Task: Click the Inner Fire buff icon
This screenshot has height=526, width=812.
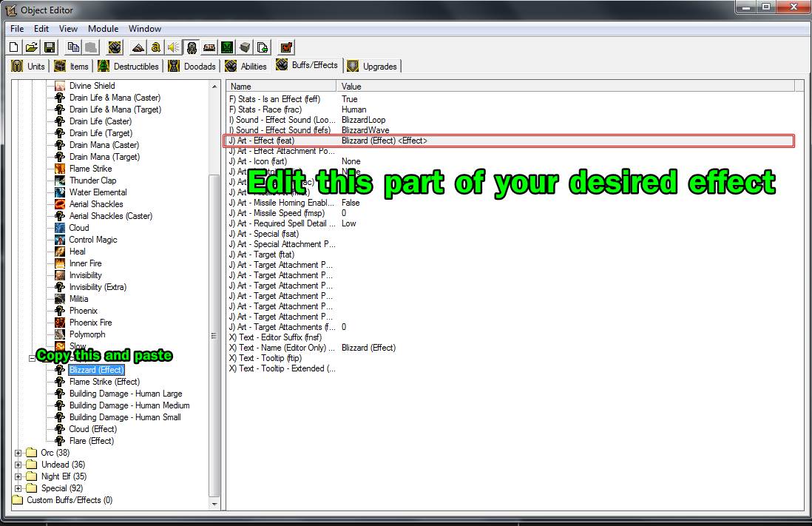Action: [60, 263]
